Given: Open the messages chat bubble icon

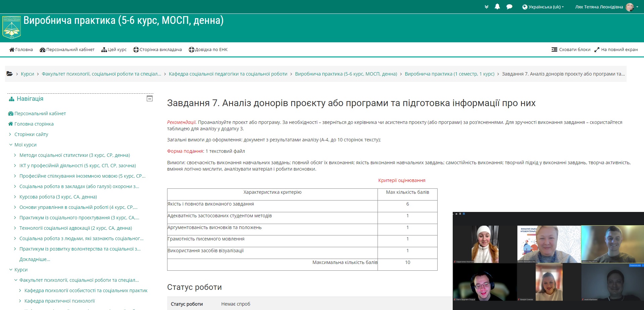Looking at the screenshot, I should [x=509, y=6].
